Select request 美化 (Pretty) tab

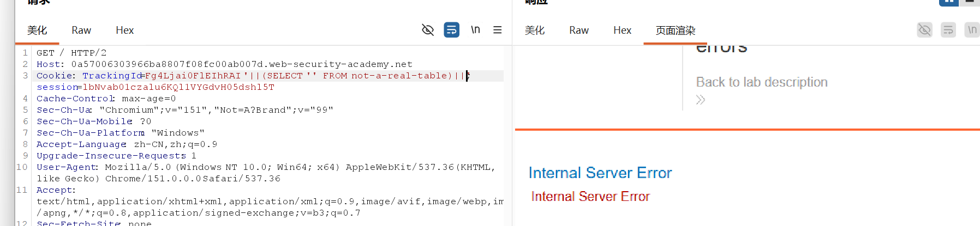(37, 30)
